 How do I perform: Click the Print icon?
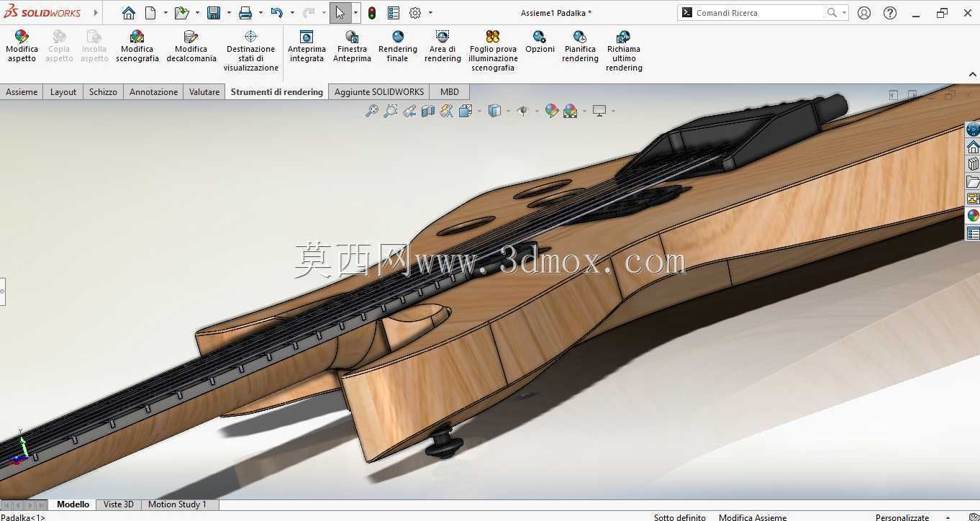click(245, 13)
